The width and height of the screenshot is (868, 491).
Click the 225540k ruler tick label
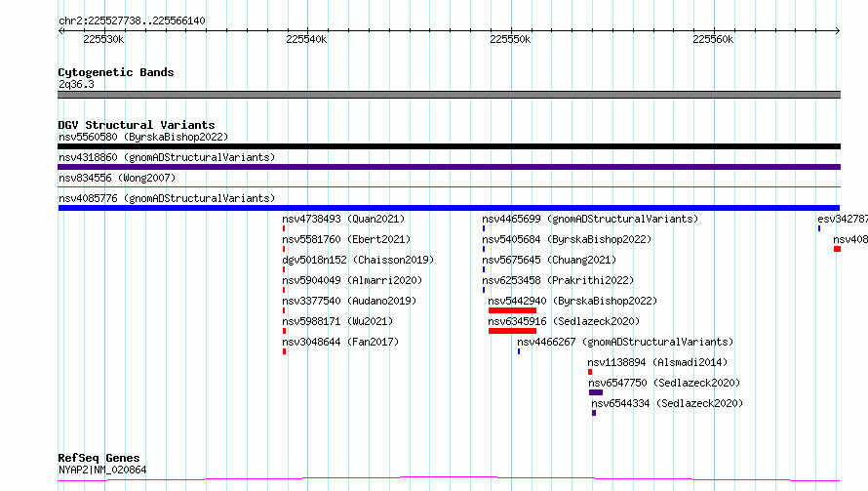[x=306, y=39]
